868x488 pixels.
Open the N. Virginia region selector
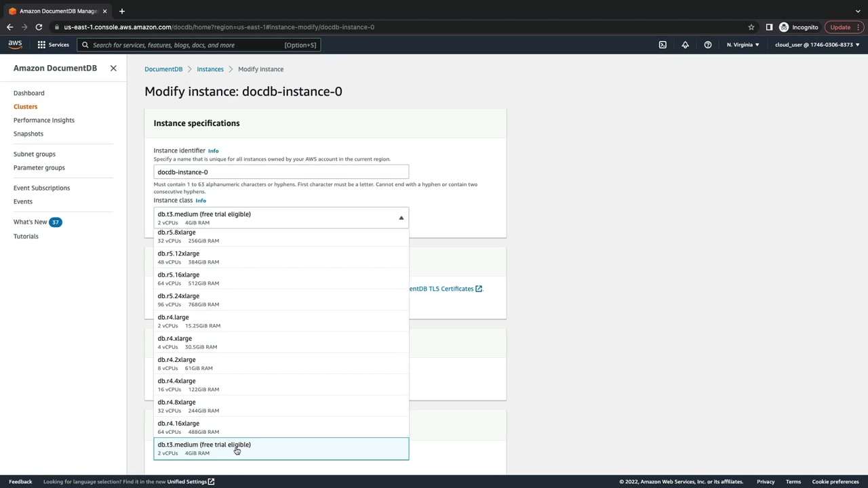[743, 45]
